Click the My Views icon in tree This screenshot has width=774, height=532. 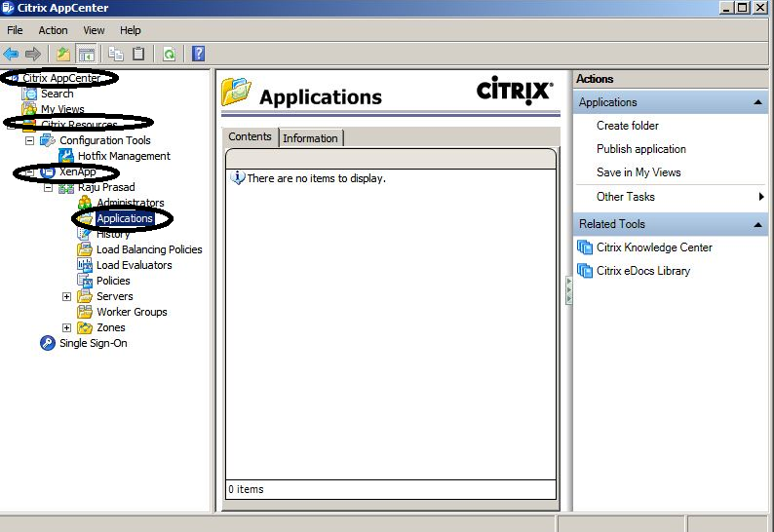(29, 109)
